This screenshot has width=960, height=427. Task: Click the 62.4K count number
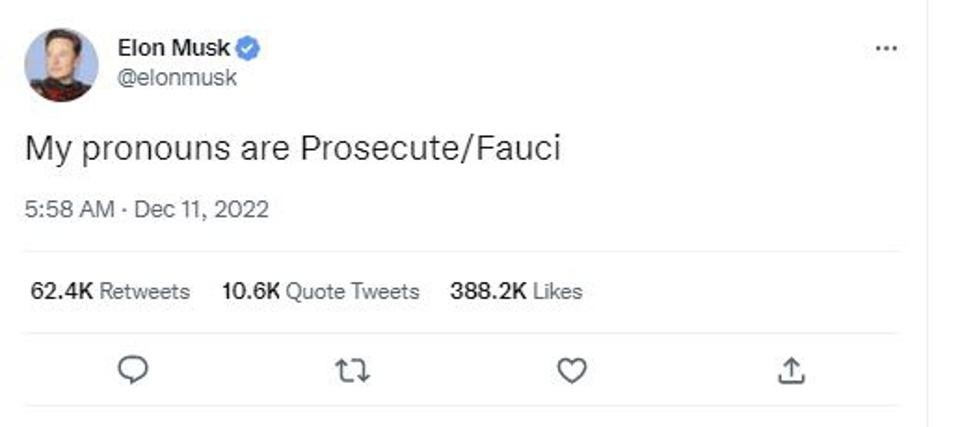pyautogui.click(x=62, y=291)
